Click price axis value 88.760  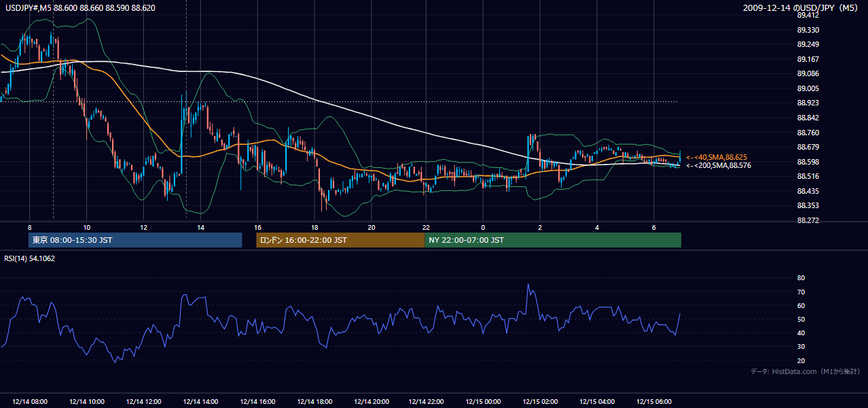point(808,133)
